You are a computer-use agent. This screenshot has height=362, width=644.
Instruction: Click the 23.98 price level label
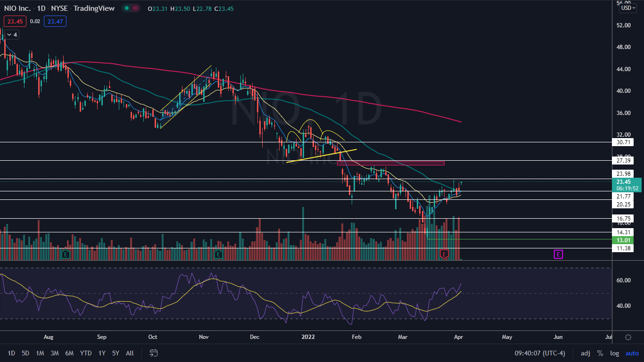(624, 173)
